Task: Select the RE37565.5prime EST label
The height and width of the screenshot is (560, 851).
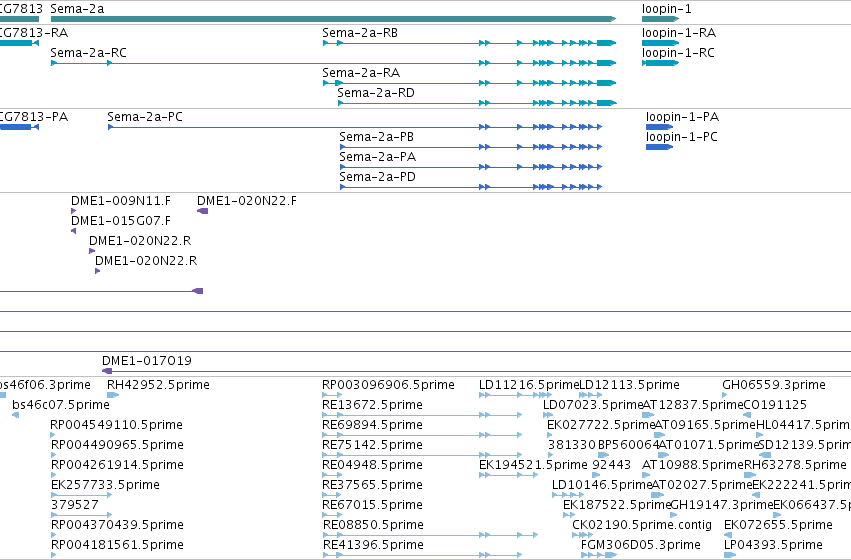Action: [x=372, y=485]
